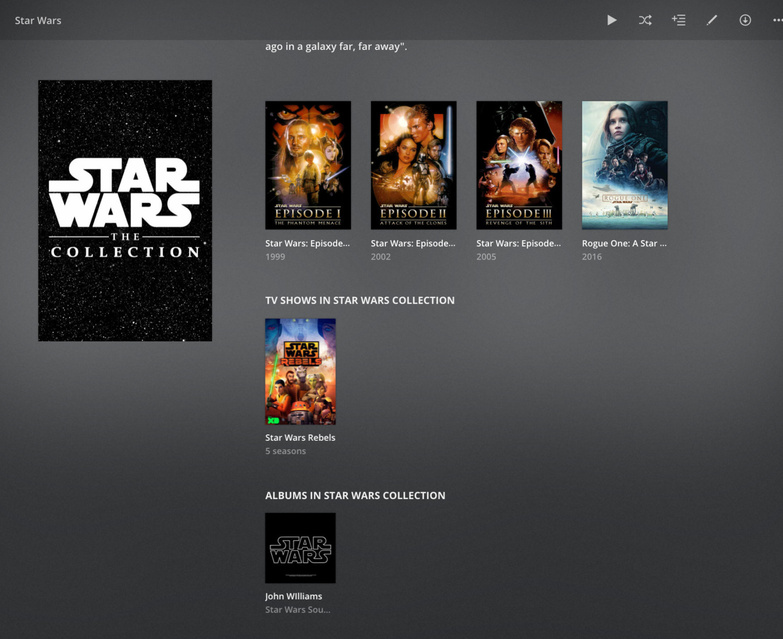Open the Star Wars Sou... album subtitle
The image size is (783, 639).
click(x=298, y=610)
